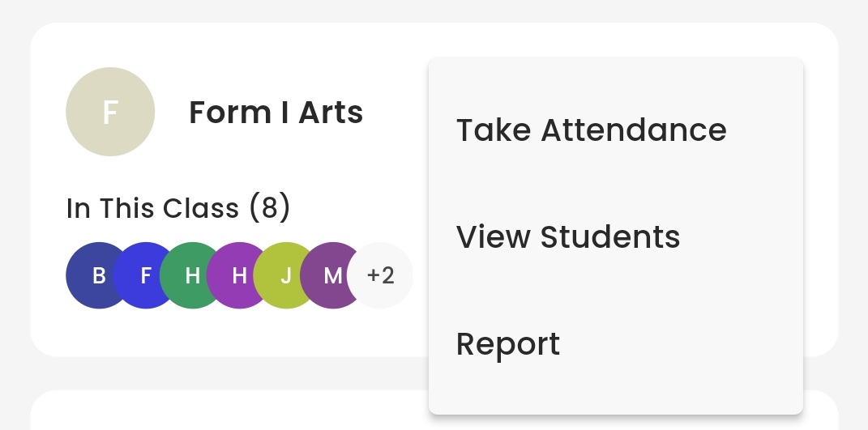The width and height of the screenshot is (868, 430).
Task: Click blank padding below Report in the menu
Action: 616,393
